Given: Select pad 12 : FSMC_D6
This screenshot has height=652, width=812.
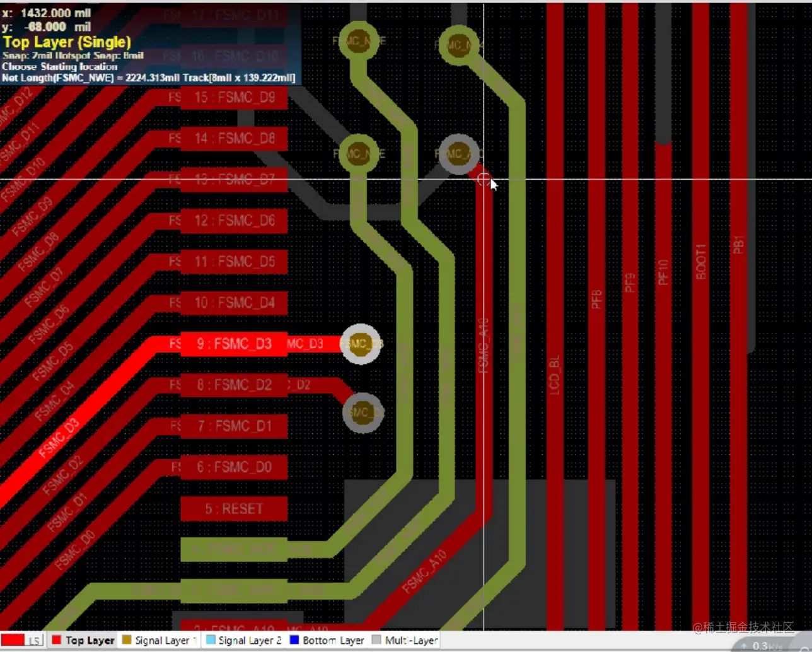Looking at the screenshot, I should pyautogui.click(x=234, y=221).
